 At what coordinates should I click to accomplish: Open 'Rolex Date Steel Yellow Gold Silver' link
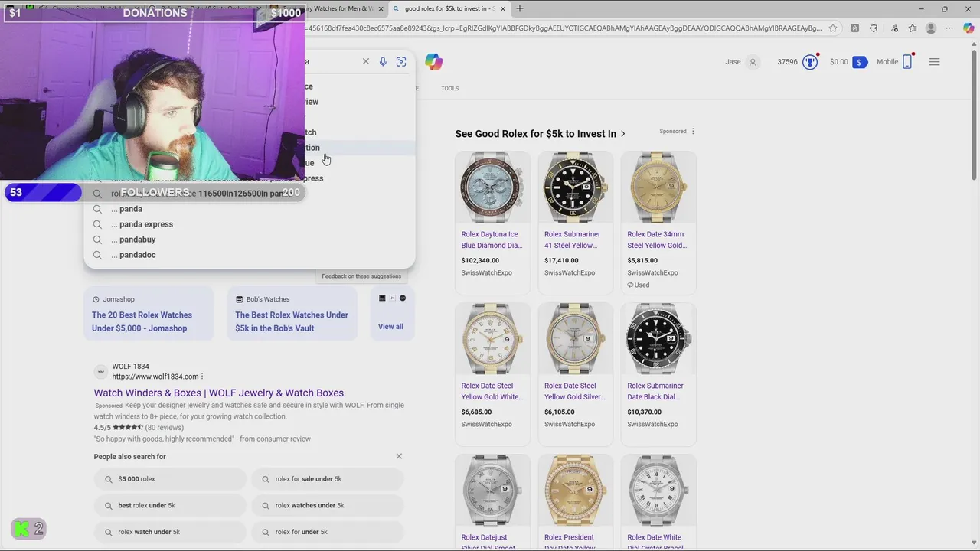pos(574,391)
